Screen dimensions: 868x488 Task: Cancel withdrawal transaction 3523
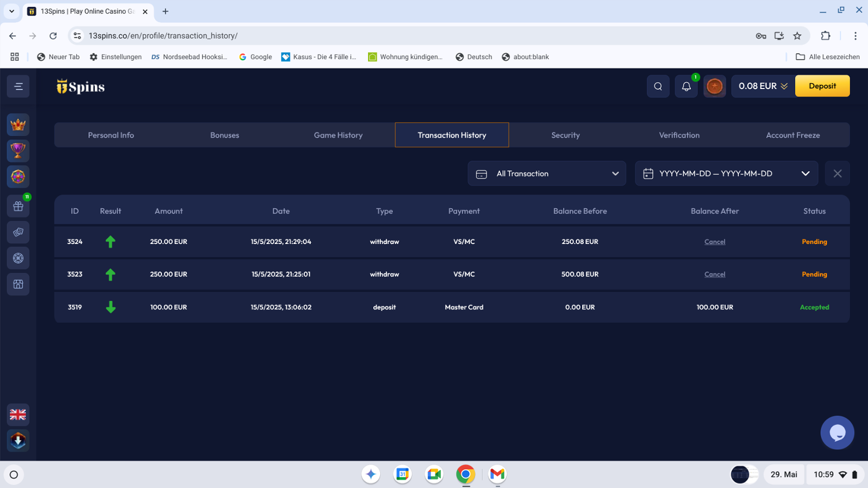(715, 275)
